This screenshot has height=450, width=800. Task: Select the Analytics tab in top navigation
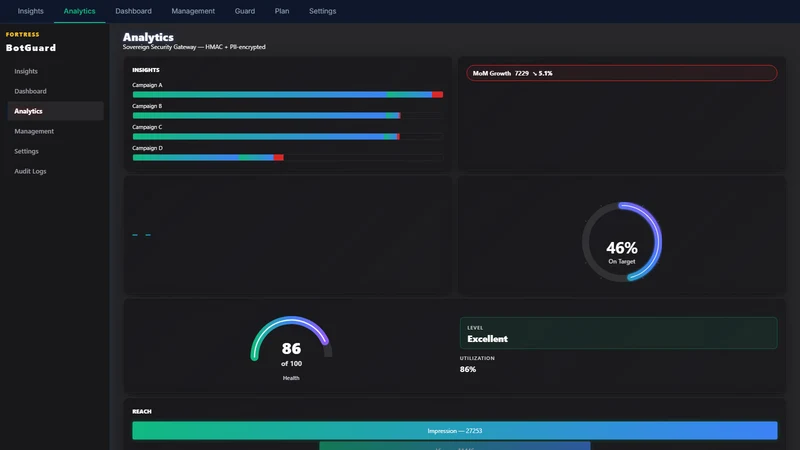[x=80, y=11]
